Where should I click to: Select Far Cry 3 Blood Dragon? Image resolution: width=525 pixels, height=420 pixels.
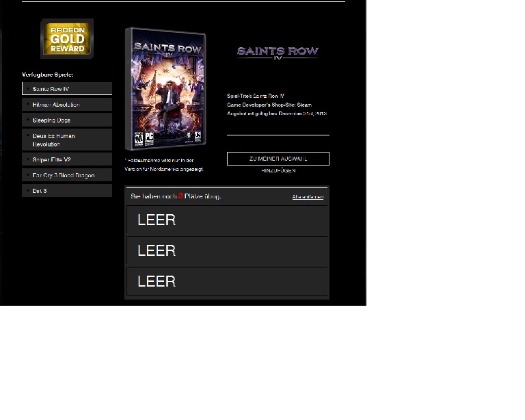point(67,175)
